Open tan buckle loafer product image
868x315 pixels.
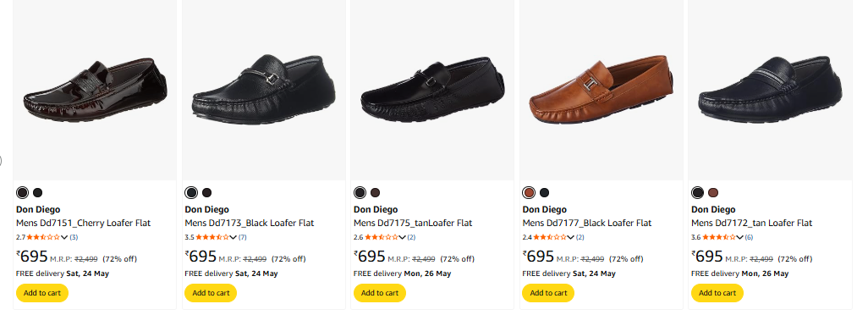pos(602,91)
